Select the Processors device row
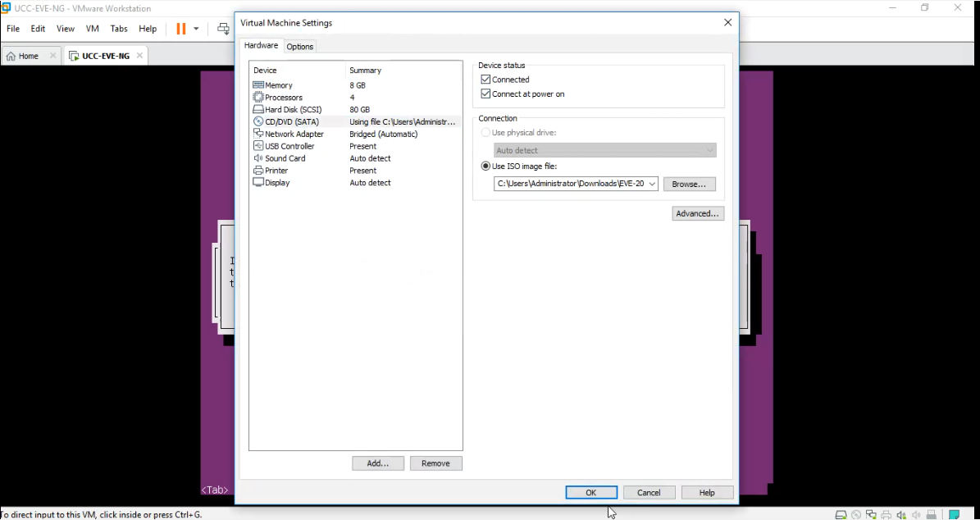 click(355, 98)
